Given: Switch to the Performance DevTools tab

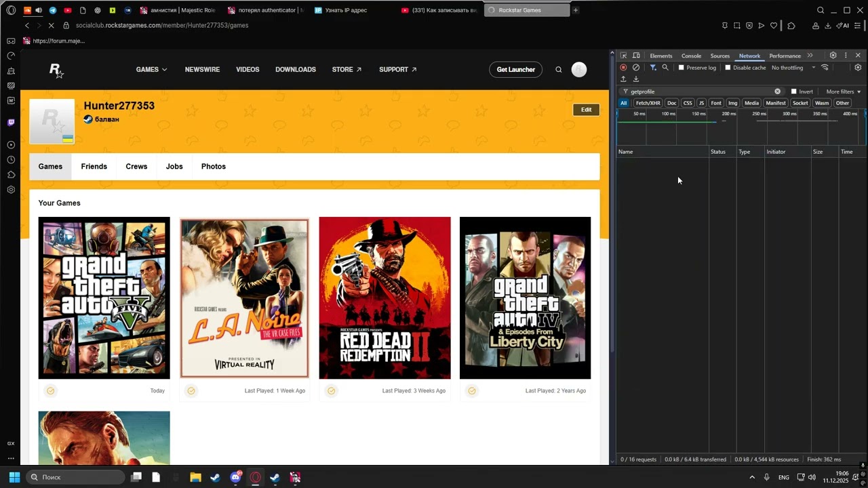Looking at the screenshot, I should [785, 56].
